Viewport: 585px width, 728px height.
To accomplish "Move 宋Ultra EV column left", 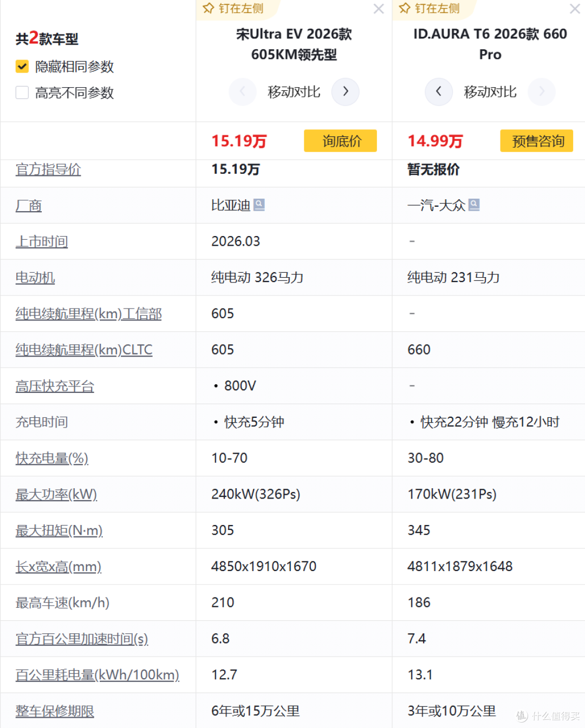I will pyautogui.click(x=243, y=91).
